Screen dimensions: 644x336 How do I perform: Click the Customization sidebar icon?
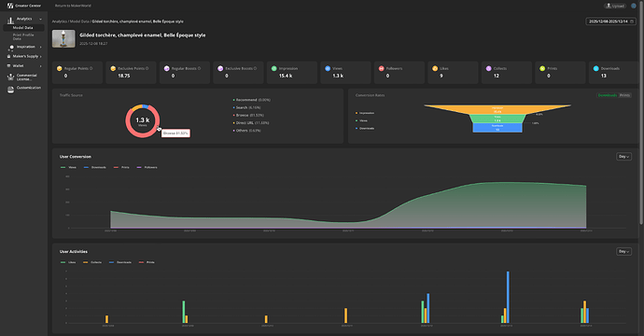(x=10, y=90)
